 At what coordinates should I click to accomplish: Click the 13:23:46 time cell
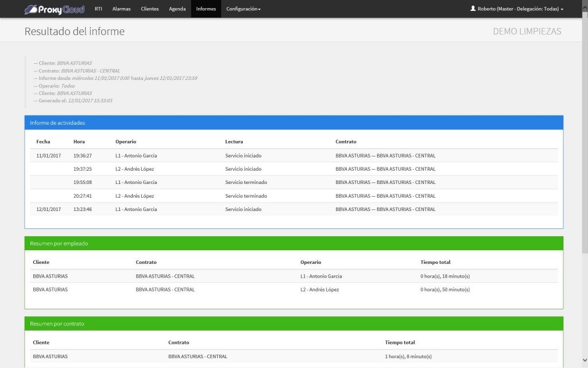(83, 209)
